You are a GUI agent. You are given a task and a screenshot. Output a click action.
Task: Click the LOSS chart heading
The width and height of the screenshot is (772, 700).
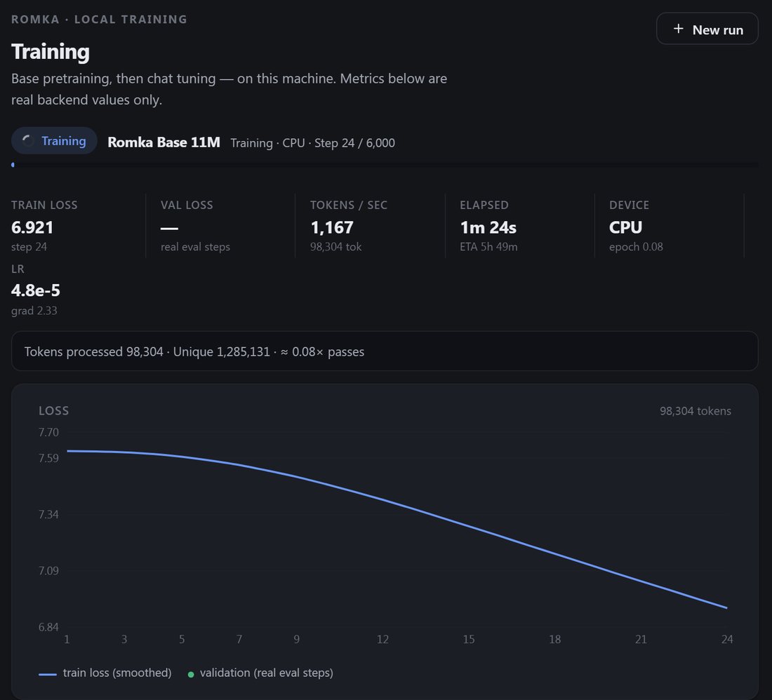(53, 411)
